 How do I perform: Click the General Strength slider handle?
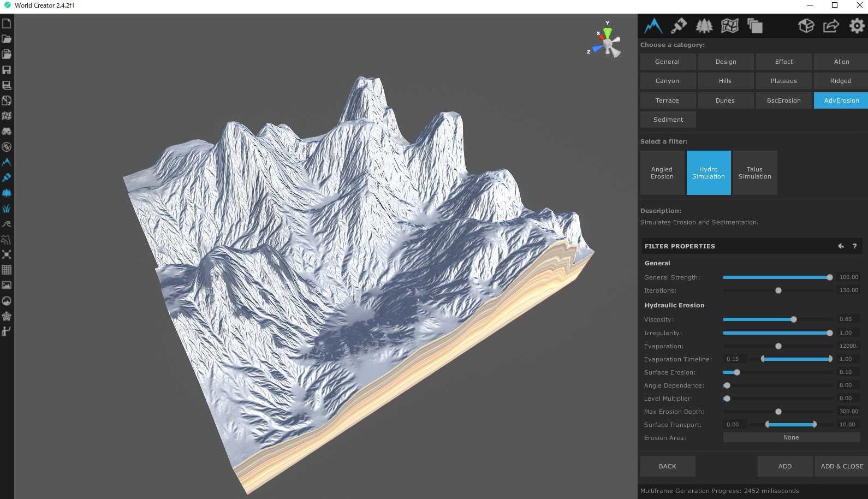coord(830,277)
